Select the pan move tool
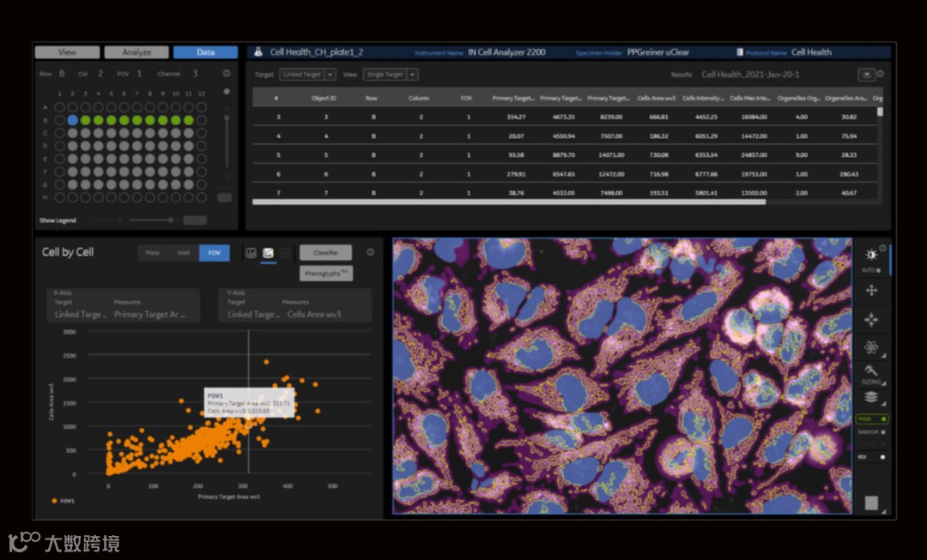Viewport: 927px width, 560px height. [871, 290]
